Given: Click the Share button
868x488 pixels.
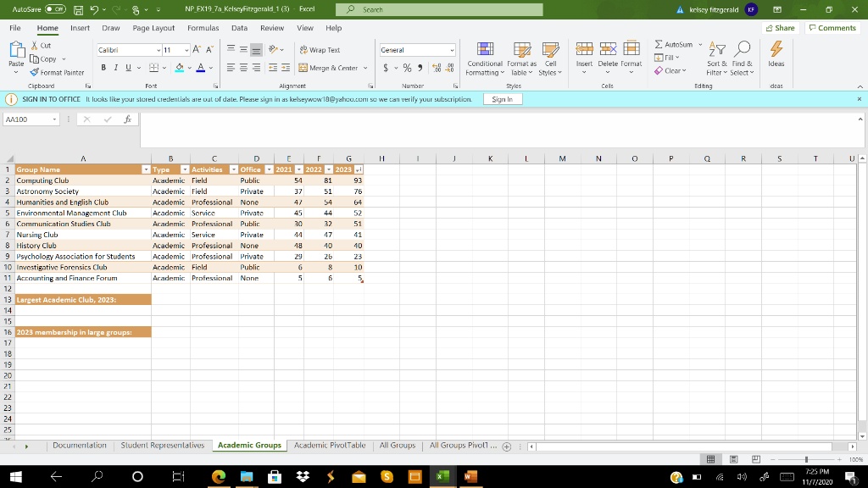Looking at the screenshot, I should click(779, 27).
